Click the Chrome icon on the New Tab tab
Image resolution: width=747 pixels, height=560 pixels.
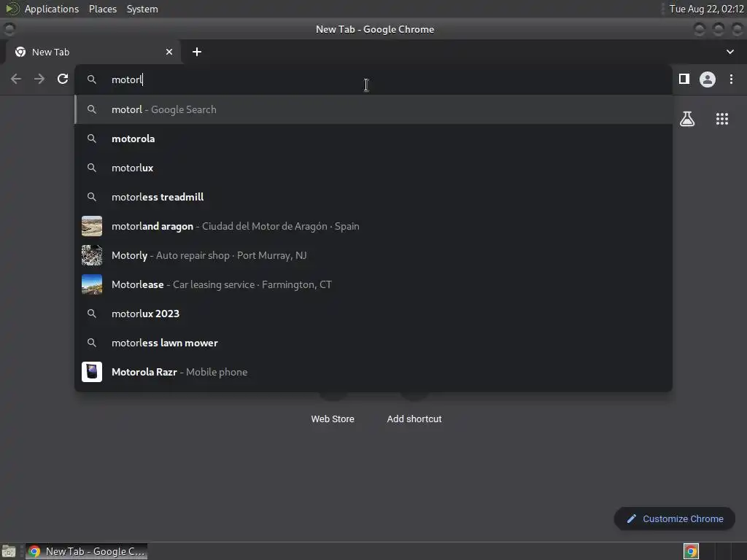[20, 52]
